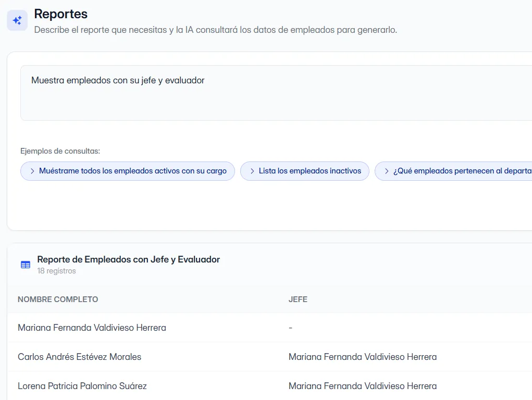532x400 pixels.
Task: Select example 'Lista los empleados inactivos'
Action: pyautogui.click(x=305, y=171)
